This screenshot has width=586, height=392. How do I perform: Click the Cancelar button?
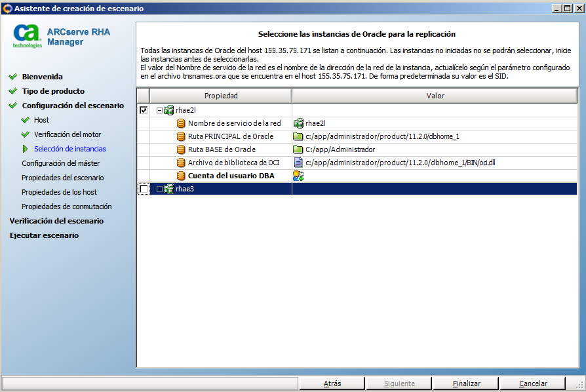coord(533,383)
